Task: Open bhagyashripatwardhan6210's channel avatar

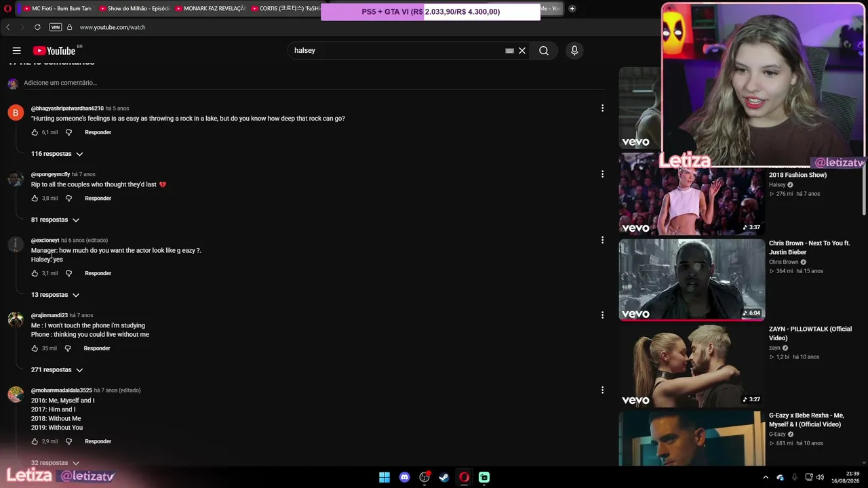Action: click(16, 113)
